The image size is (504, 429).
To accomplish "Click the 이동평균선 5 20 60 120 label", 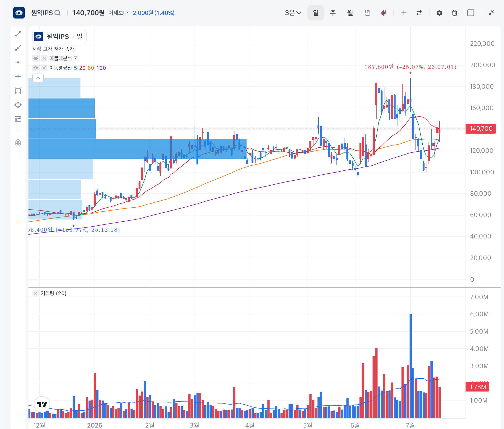I will tap(78, 68).
